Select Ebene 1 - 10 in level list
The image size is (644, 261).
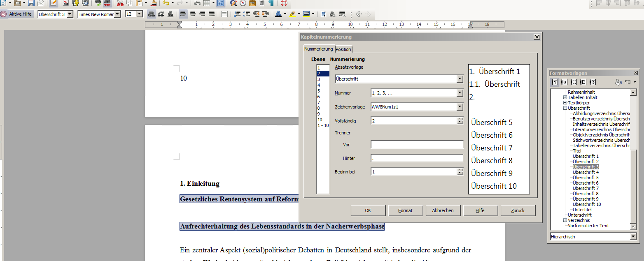(x=323, y=125)
